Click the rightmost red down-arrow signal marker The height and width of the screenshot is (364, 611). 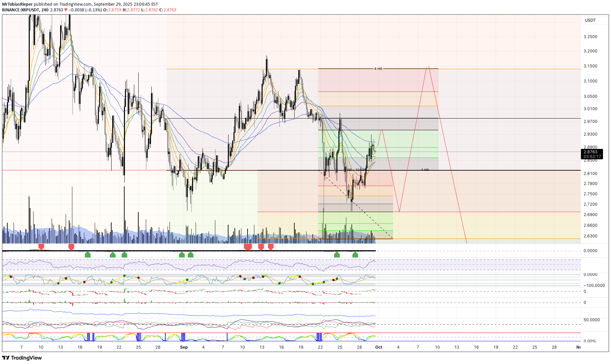pos(271,247)
